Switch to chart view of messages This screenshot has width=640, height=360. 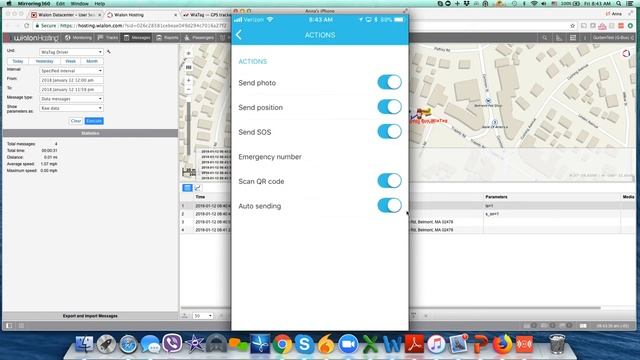[x=198, y=188]
